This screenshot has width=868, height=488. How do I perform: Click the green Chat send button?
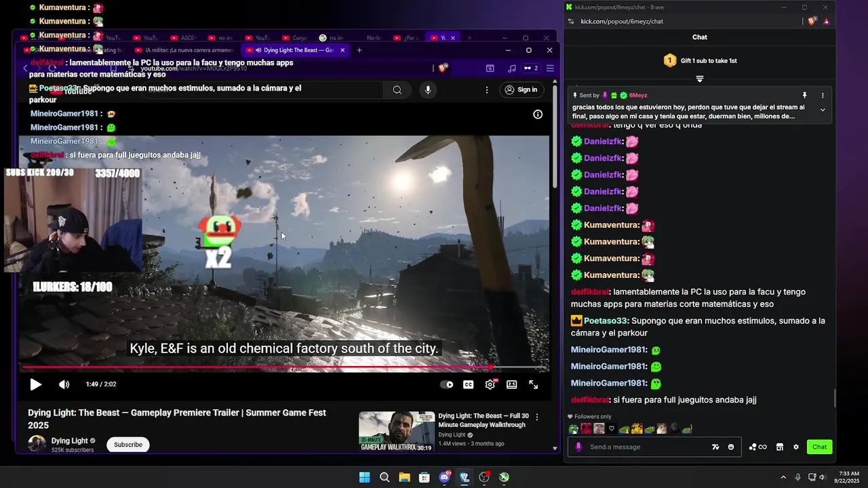coord(820,447)
